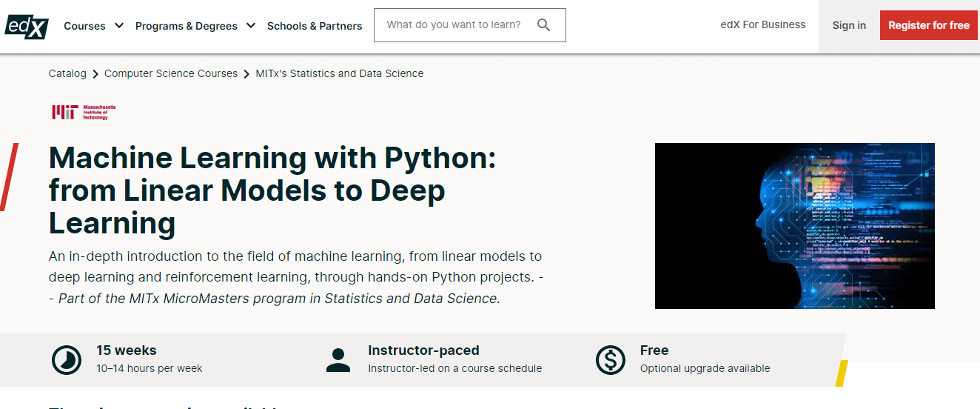
Task: Open edX For Business link
Action: 763,24
